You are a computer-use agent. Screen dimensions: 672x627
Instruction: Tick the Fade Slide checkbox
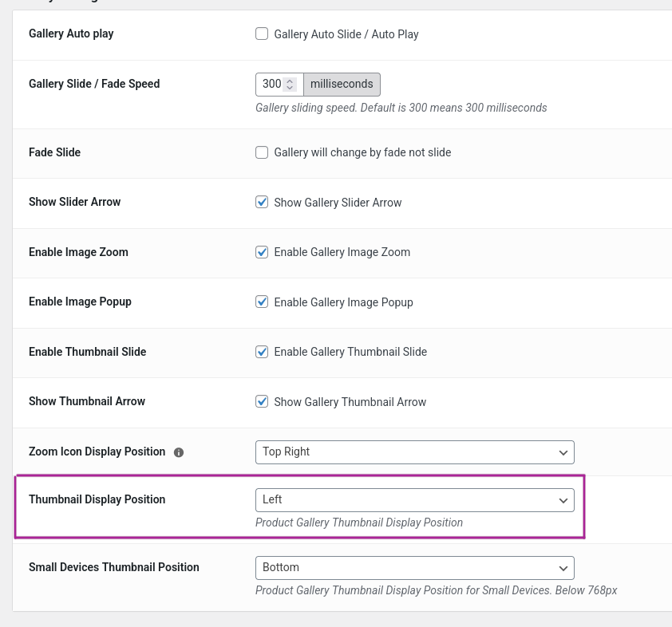pos(262,152)
